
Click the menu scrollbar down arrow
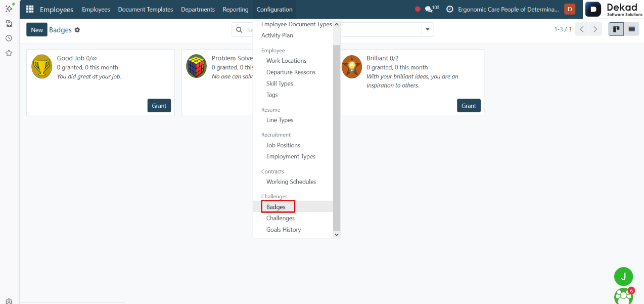coord(337,235)
